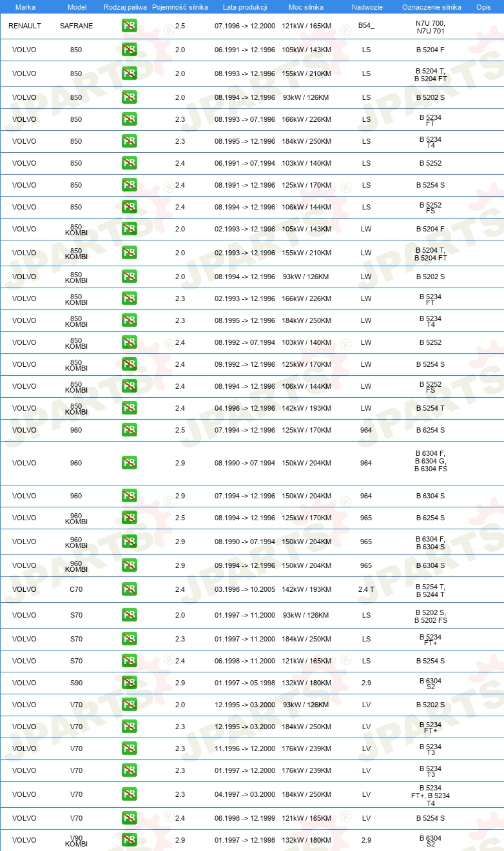The width and height of the screenshot is (504, 851).
Task: Click the Pojemność silnika column header
Action: 180,6
